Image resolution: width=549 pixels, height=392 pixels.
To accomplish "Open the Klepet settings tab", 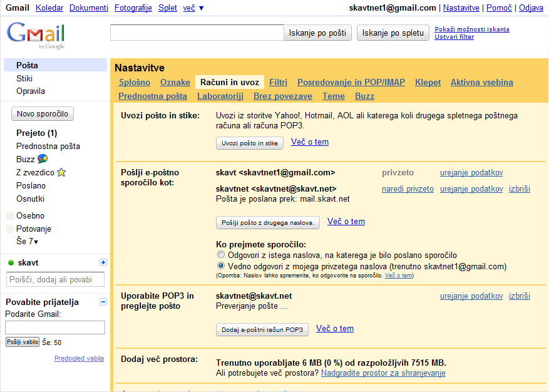I will pyautogui.click(x=428, y=82).
